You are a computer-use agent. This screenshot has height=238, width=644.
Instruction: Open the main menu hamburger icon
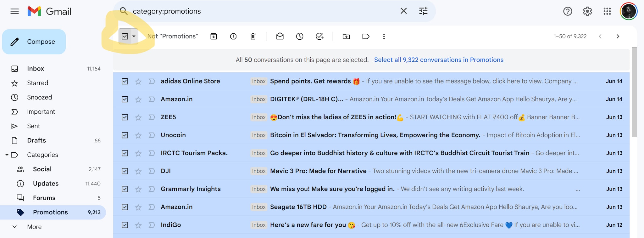14,11
